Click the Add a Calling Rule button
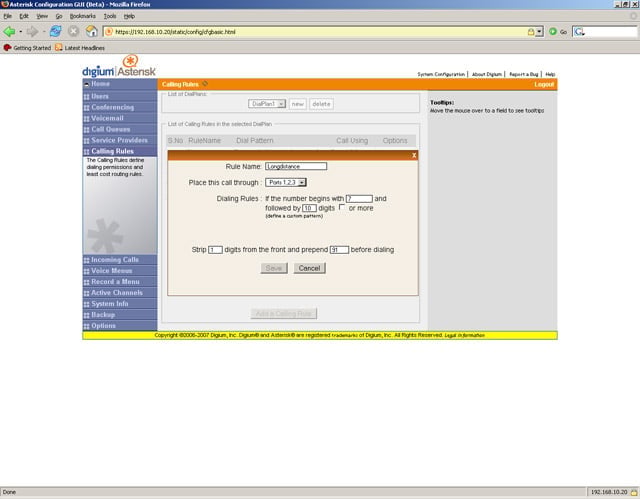This screenshot has width=640, height=499. [284, 313]
